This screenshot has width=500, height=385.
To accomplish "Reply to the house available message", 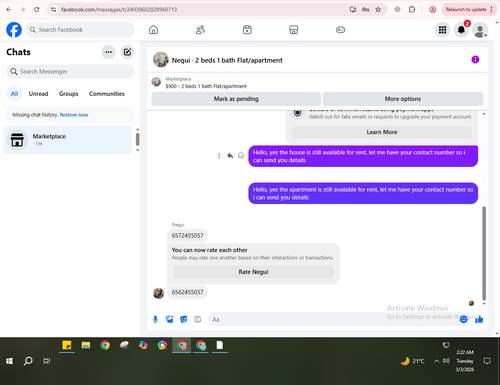I will [230, 156].
